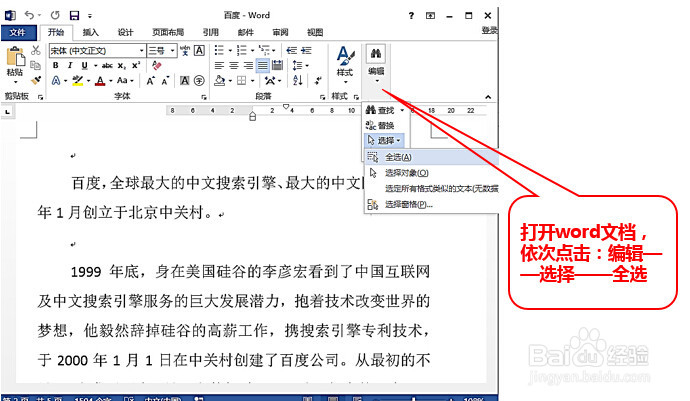Click the Increase Indent icon
The height and width of the screenshot is (401, 690).
(x=306, y=50)
